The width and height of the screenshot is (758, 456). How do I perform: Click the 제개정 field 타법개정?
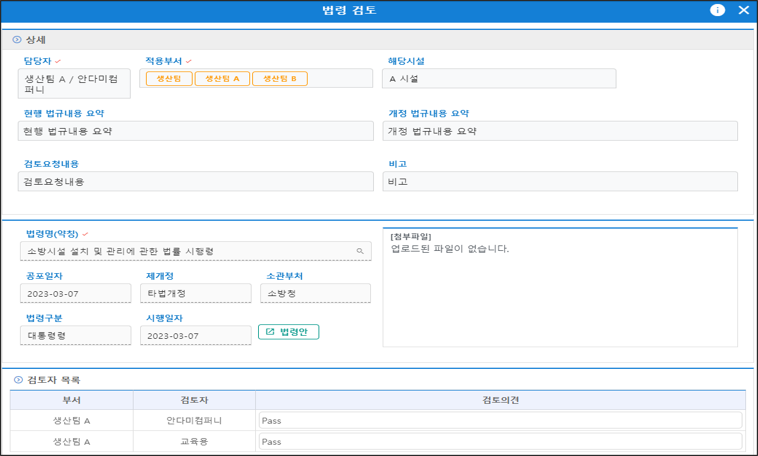coord(196,294)
